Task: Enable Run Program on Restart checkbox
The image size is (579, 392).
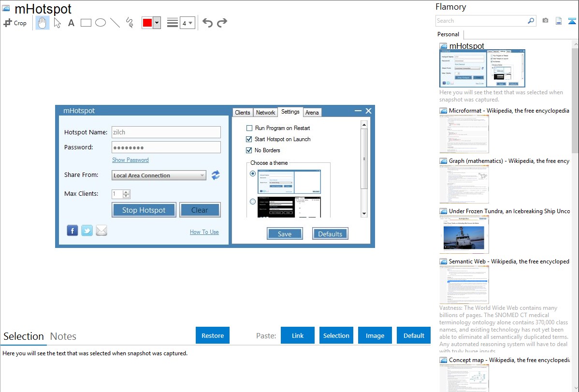Action: 249,128
